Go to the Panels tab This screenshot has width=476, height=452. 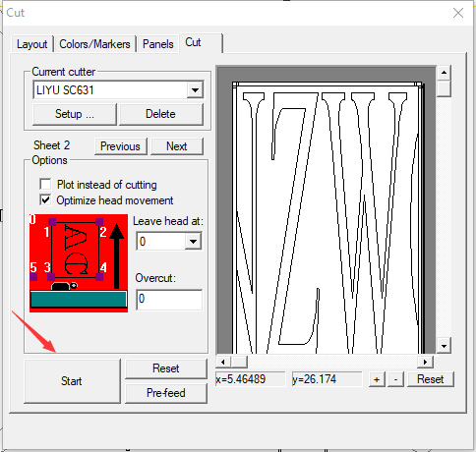tap(158, 44)
